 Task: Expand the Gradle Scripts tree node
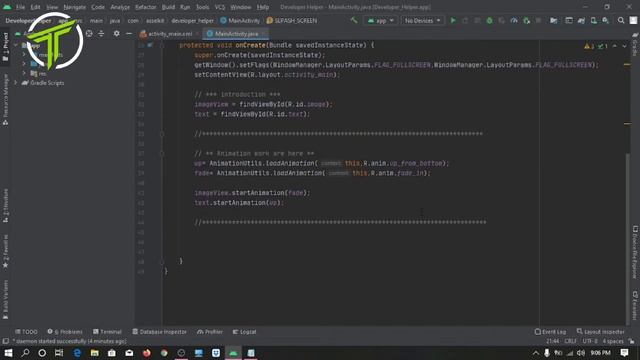(x=16, y=83)
